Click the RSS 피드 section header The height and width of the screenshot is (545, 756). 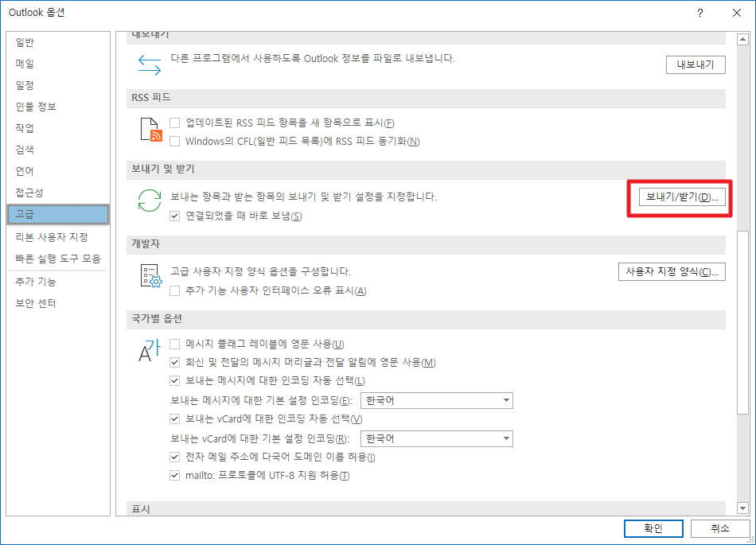[x=426, y=98]
